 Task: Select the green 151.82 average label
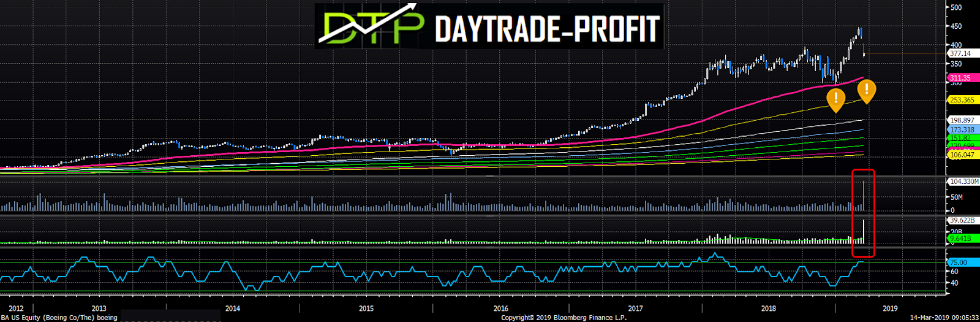[x=963, y=139]
